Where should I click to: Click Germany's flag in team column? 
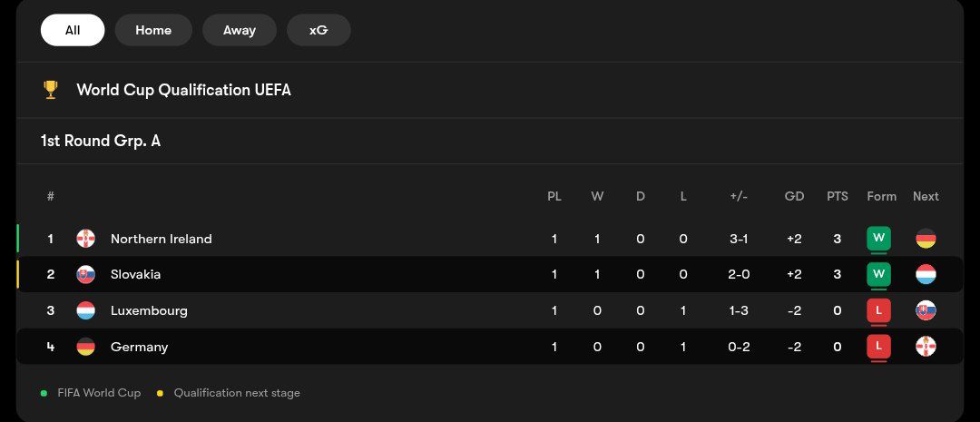(x=86, y=347)
